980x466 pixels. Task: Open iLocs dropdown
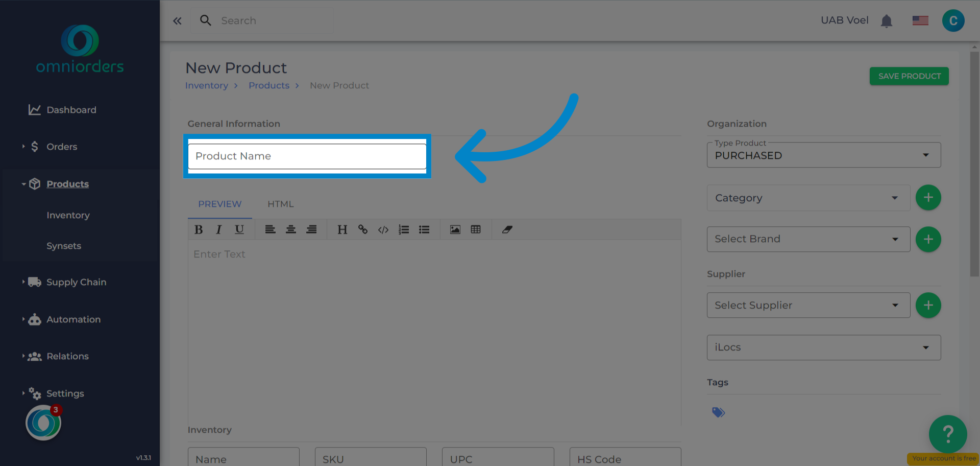[x=823, y=347]
